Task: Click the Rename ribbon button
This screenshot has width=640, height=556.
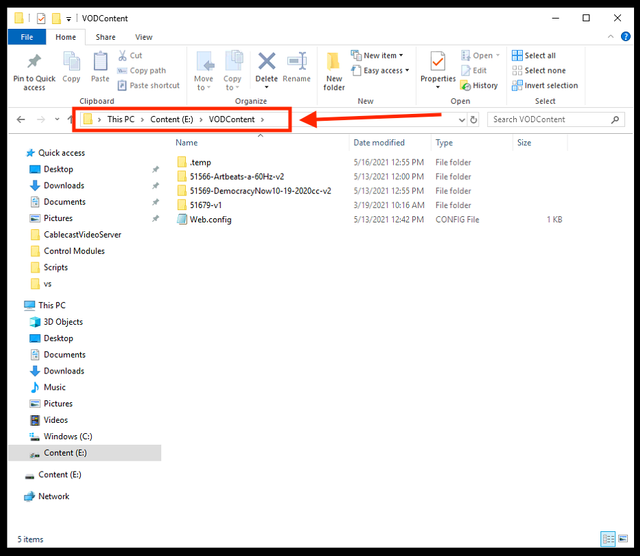Action: [297, 67]
